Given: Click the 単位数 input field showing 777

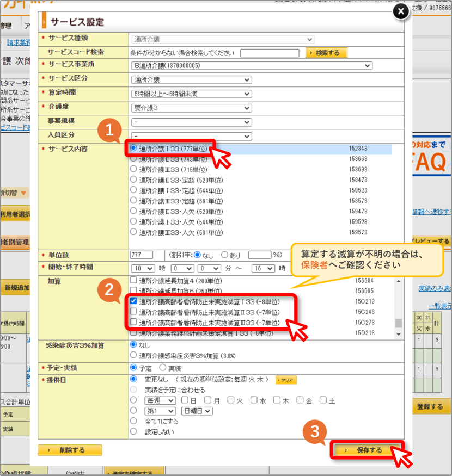Looking at the screenshot, I should (142, 255).
